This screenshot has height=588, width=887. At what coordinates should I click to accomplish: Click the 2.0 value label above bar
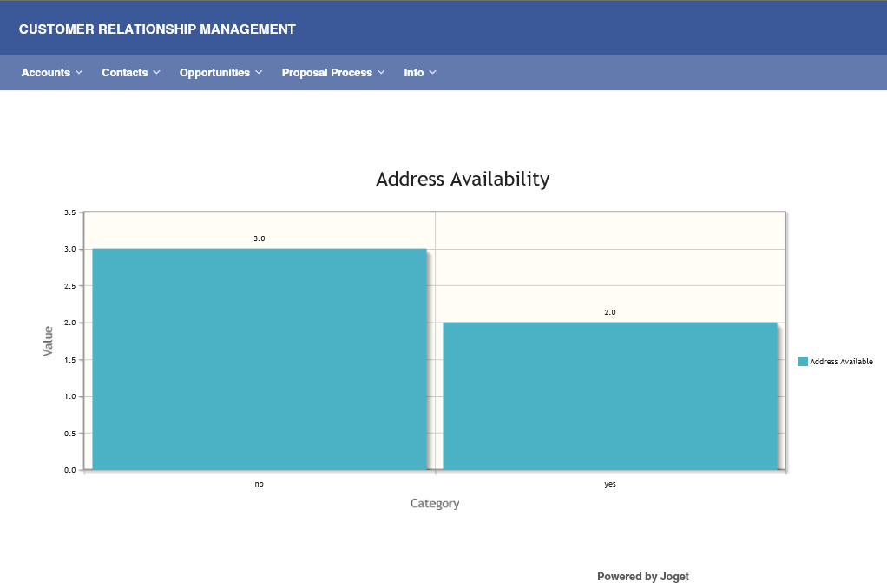tap(609, 312)
